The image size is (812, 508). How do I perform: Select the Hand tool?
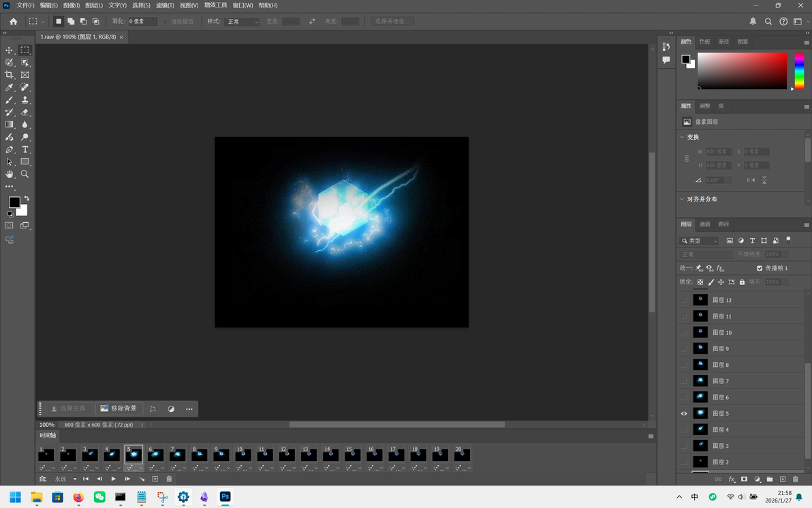coord(10,174)
